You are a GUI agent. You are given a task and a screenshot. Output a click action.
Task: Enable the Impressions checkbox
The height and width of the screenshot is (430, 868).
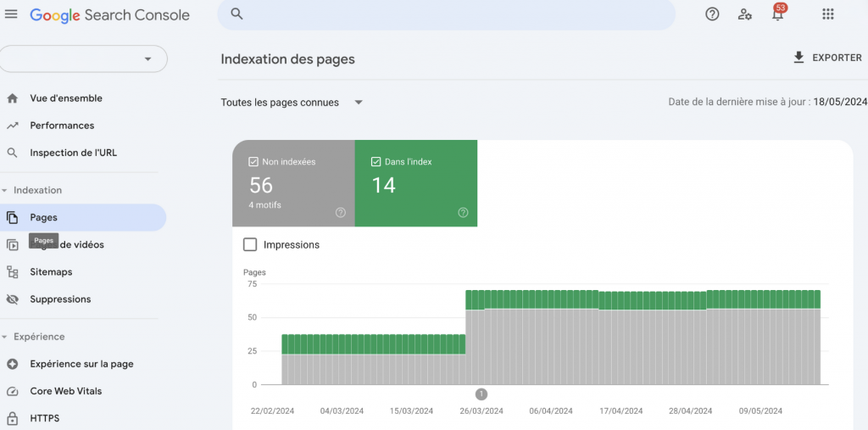(x=250, y=244)
